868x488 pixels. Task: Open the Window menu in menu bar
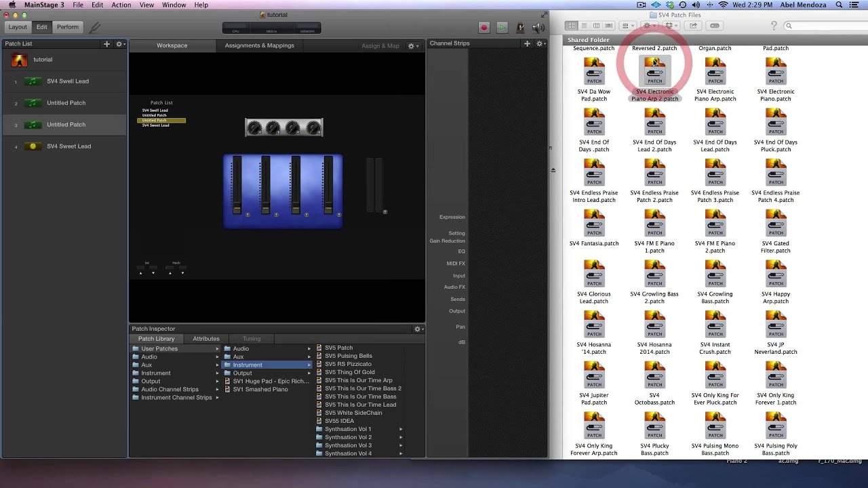click(174, 5)
